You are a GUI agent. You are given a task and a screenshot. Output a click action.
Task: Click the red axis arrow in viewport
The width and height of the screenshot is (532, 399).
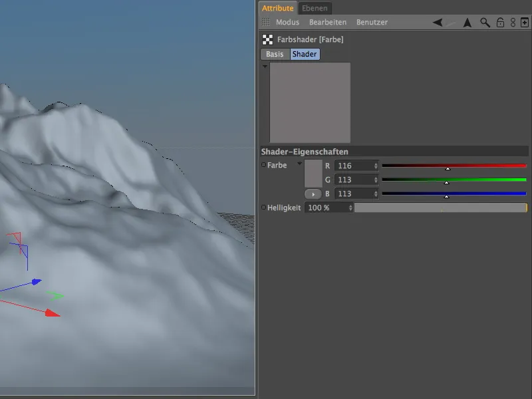point(53,313)
